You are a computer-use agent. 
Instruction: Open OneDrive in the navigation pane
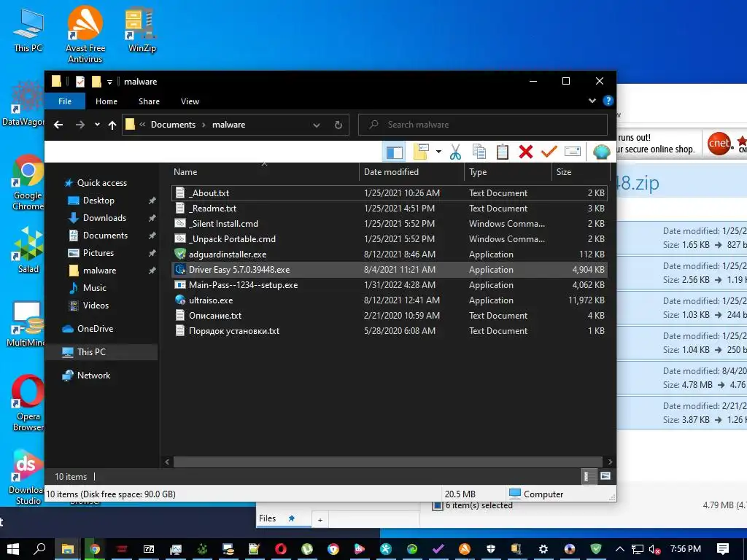[95, 329]
